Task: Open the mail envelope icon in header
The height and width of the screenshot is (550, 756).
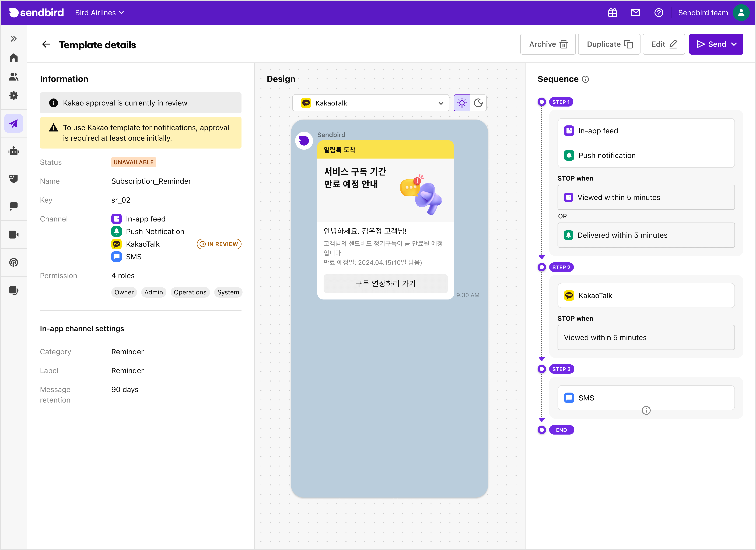Action: pyautogui.click(x=636, y=13)
